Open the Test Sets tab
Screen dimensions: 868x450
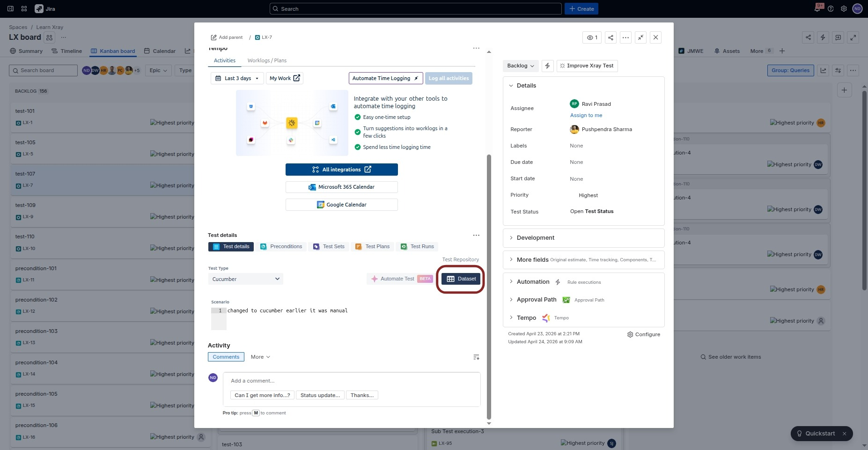329,247
